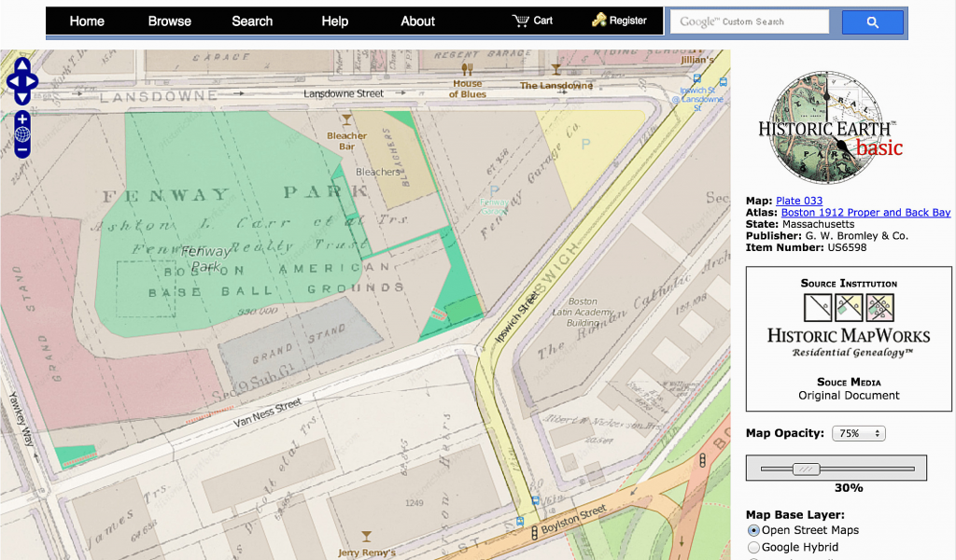Click the Boylston Street label

click(574, 518)
